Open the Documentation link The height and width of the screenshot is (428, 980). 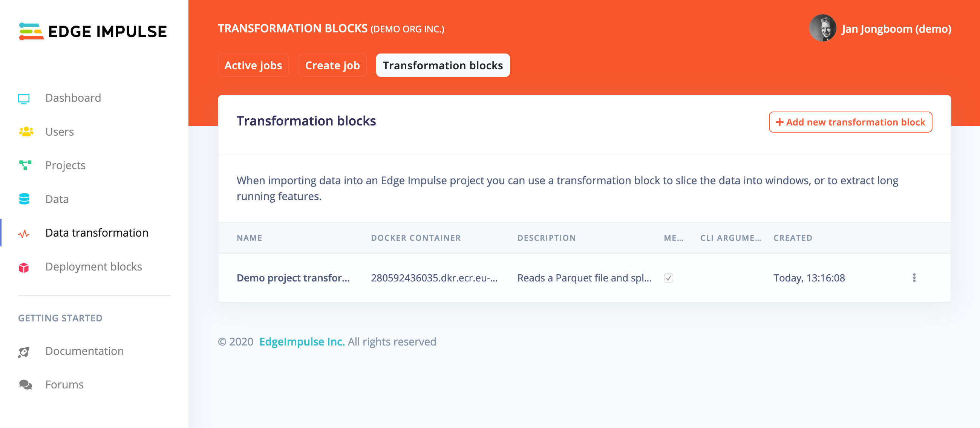coord(84,351)
